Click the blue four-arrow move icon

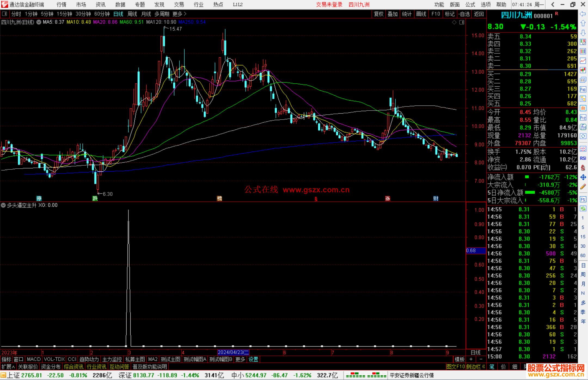tap(583, 177)
